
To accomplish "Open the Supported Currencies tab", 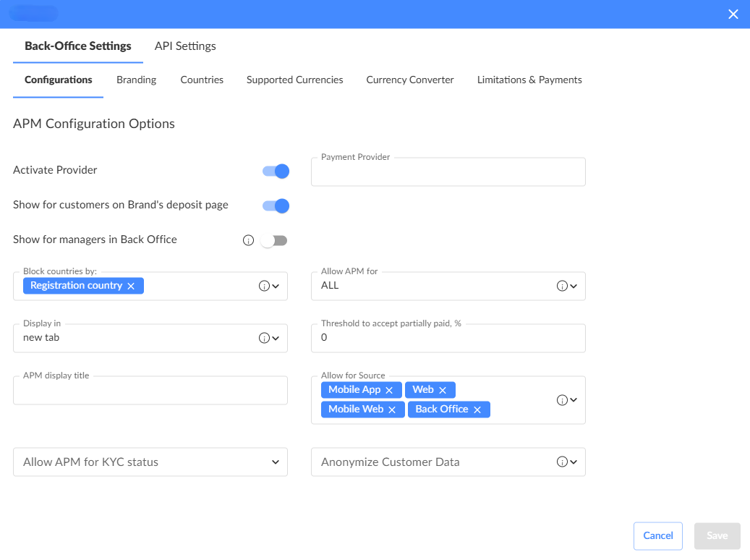I will (294, 80).
